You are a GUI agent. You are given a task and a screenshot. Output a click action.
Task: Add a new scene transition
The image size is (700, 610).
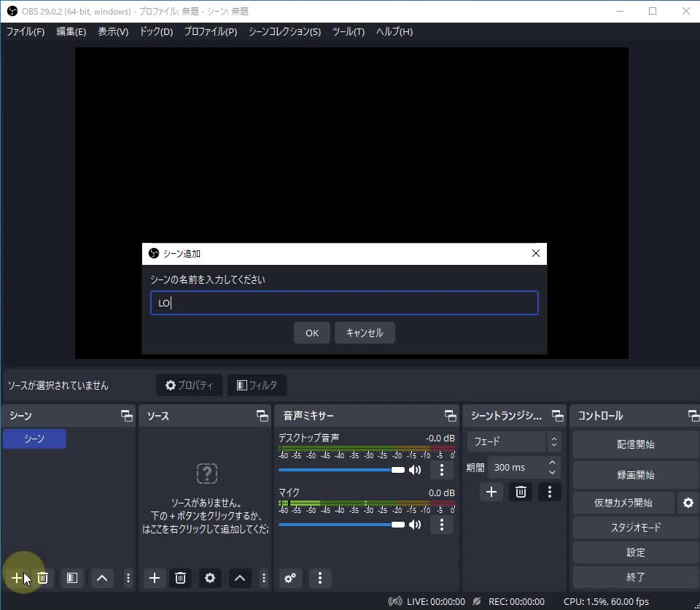(491, 492)
